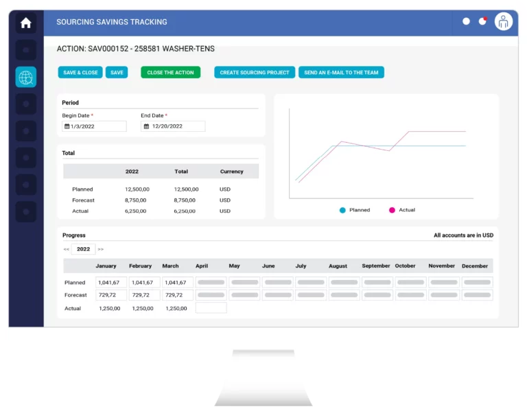Click December Forecast field
The height and width of the screenshot is (420, 527).
(x=478, y=295)
